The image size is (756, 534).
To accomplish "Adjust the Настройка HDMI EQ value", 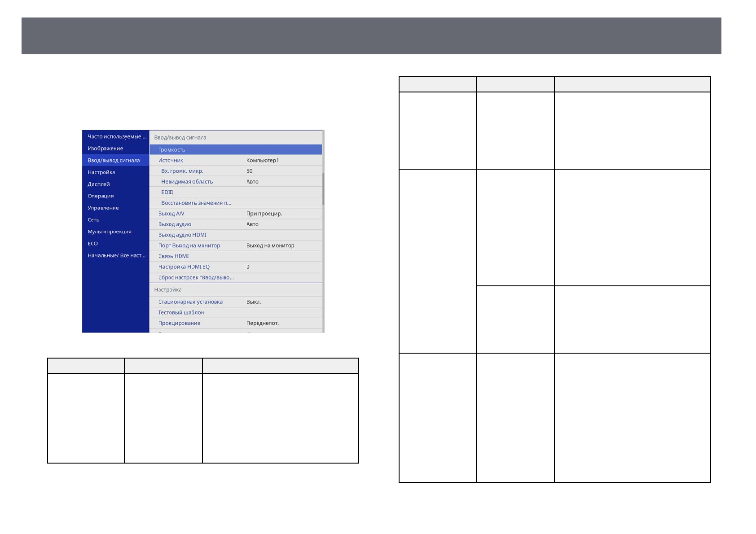I will pos(236,267).
